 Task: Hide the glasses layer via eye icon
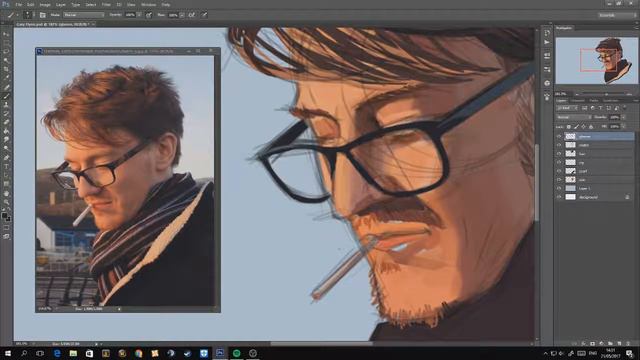(559, 136)
